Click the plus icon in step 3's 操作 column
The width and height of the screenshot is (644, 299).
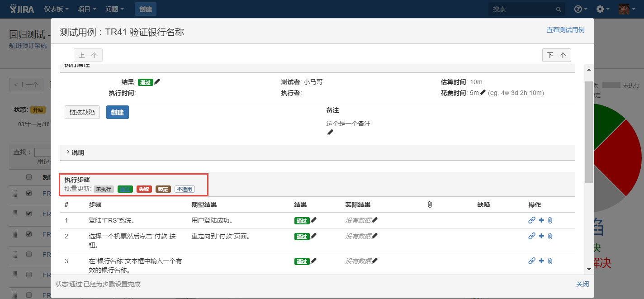point(541,261)
